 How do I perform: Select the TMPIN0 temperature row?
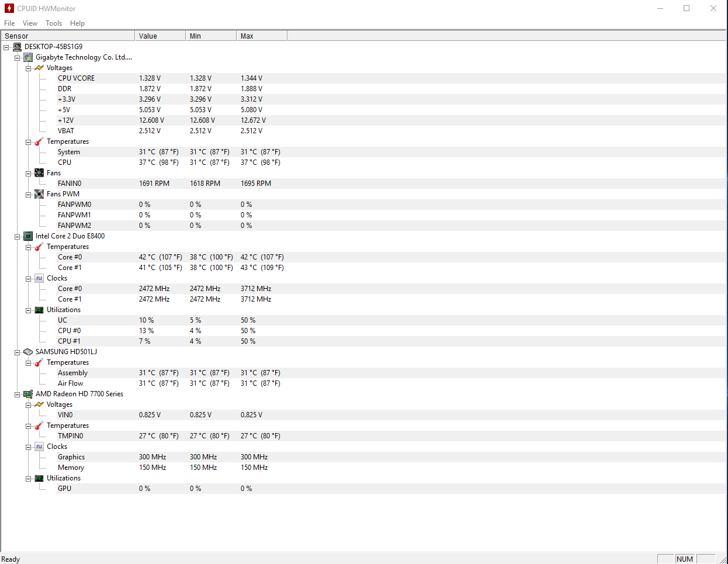pyautogui.click(x=390, y=436)
